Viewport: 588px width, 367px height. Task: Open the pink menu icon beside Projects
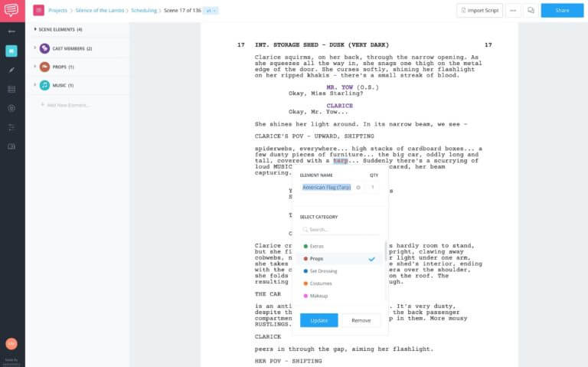tap(38, 11)
